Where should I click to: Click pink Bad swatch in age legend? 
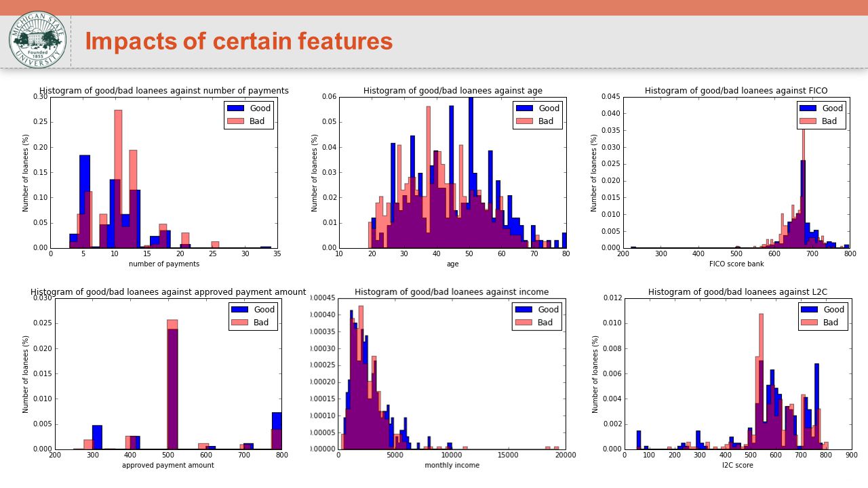[525, 121]
